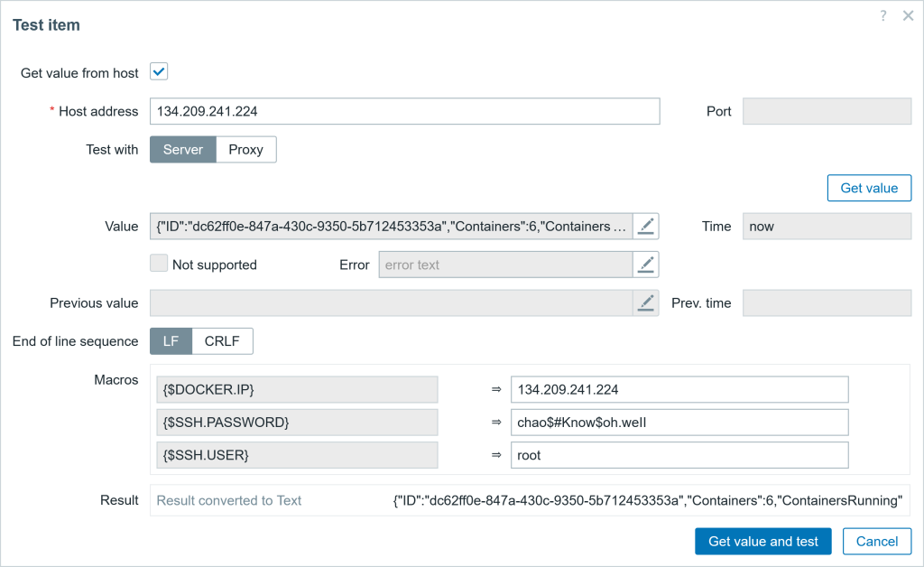The height and width of the screenshot is (567, 924).
Task: Cancel the Test item dialog
Action: pos(876,541)
